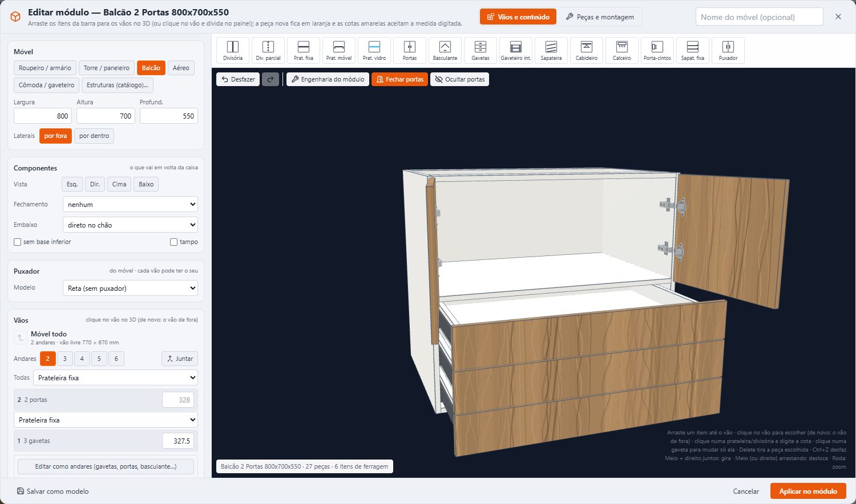The image size is (856, 504).
Task: Select the 'Aéreo' furniture type
Action: pos(181,68)
